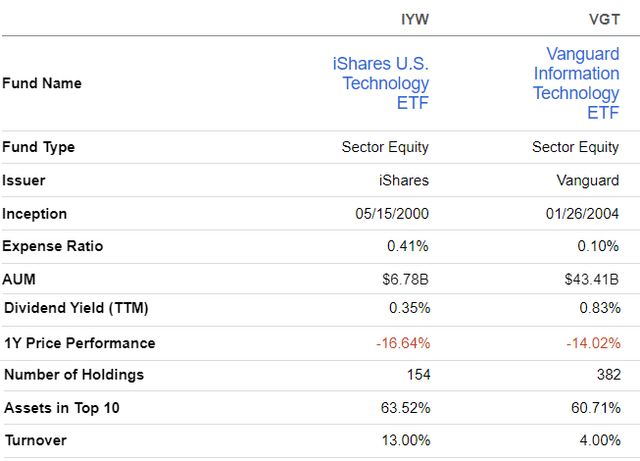
Task: Click the Issuer row label
Action: pyautogui.click(x=24, y=181)
